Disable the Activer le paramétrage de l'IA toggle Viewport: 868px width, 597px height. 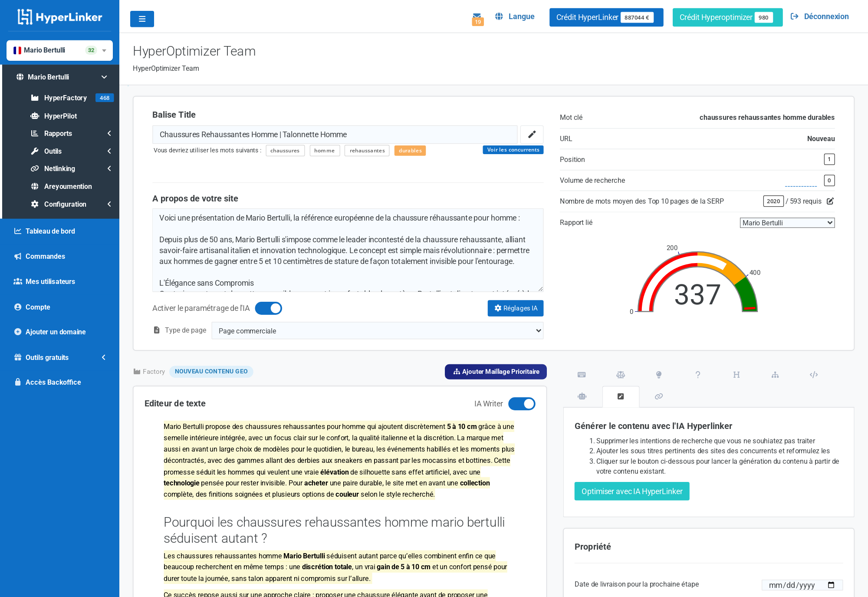(268, 308)
